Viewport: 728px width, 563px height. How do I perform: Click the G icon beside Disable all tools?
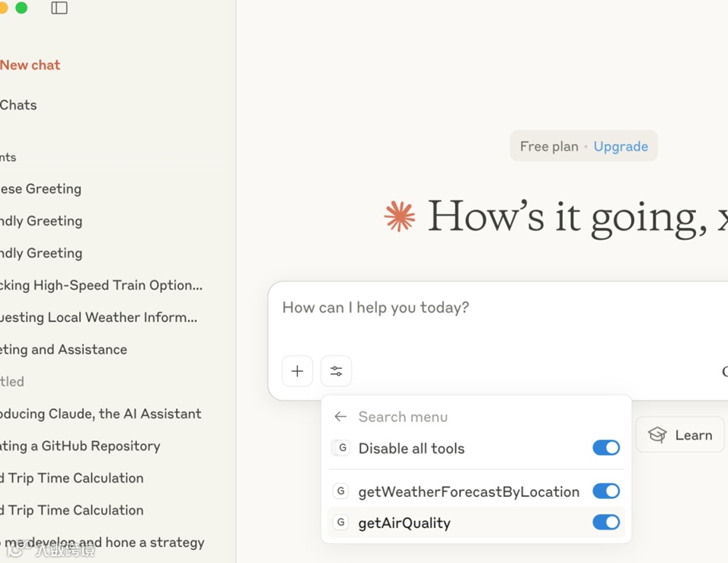pyautogui.click(x=342, y=448)
